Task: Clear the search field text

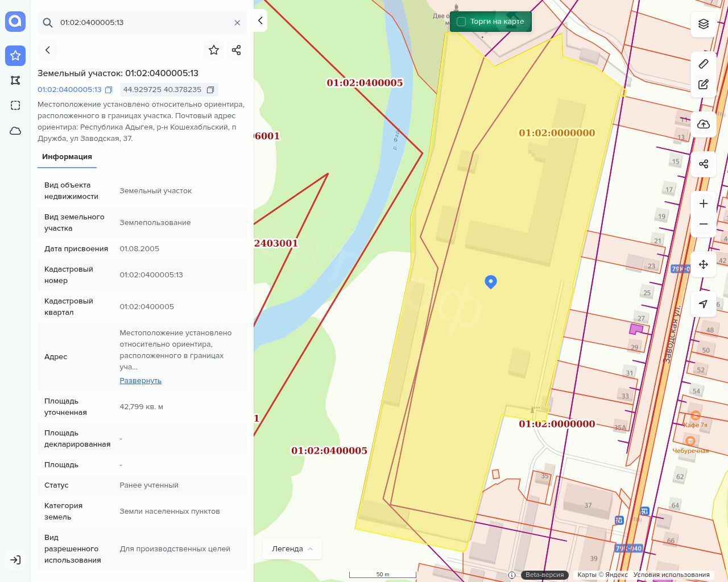Action: click(x=237, y=23)
